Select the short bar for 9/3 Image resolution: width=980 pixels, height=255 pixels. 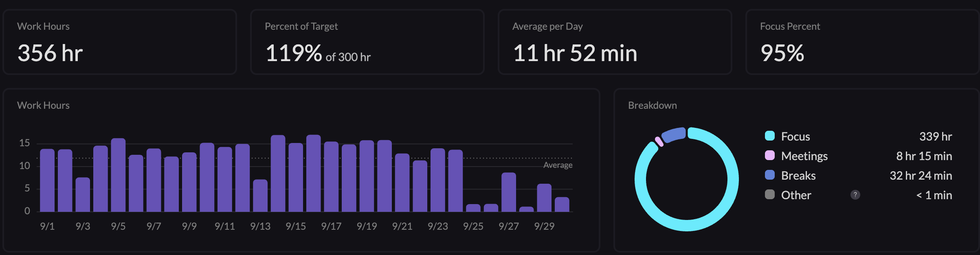tap(83, 195)
